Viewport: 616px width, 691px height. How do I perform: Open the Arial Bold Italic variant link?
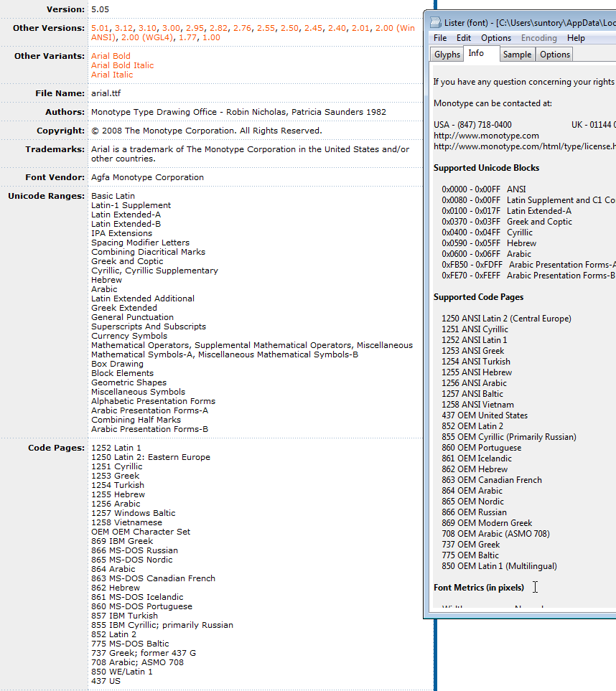click(123, 65)
